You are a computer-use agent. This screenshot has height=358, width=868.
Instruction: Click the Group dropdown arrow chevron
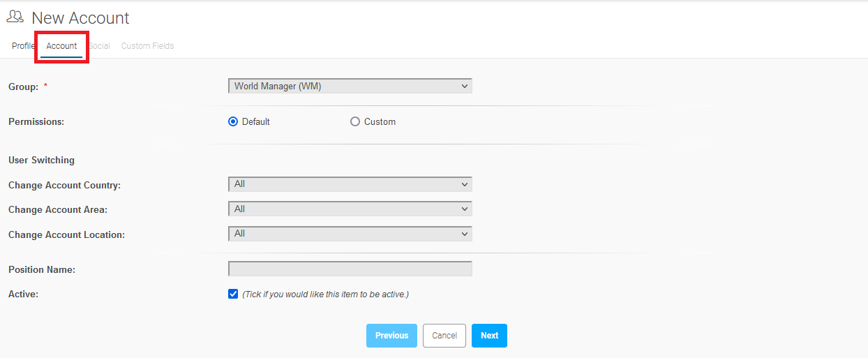coord(465,86)
